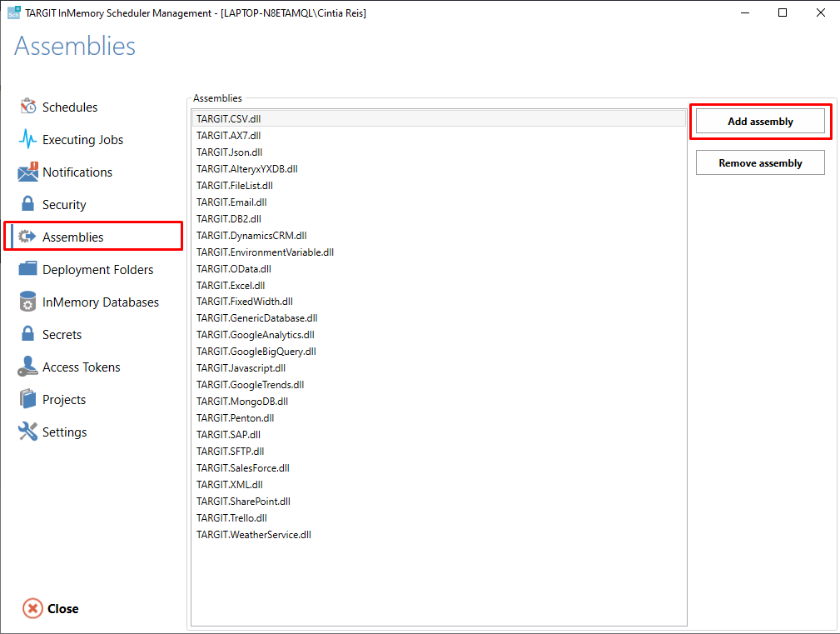Click the Executing Jobs pulse icon
840x634 pixels.
click(27, 139)
